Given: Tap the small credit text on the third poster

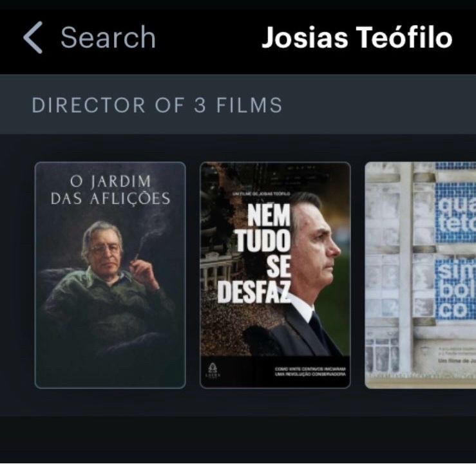Looking at the screenshot, I should pos(457,355).
